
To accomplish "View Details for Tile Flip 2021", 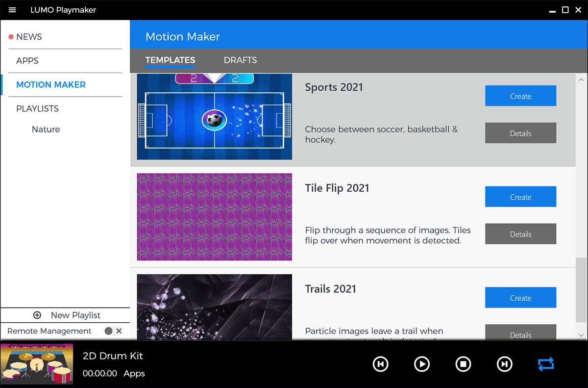I will (520, 234).
